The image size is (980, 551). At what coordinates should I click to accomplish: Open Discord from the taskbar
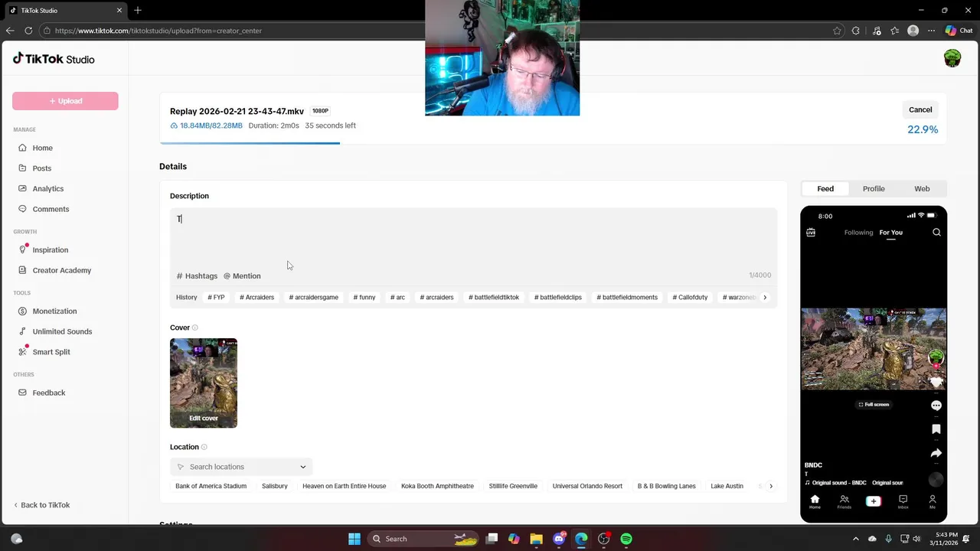pyautogui.click(x=559, y=539)
